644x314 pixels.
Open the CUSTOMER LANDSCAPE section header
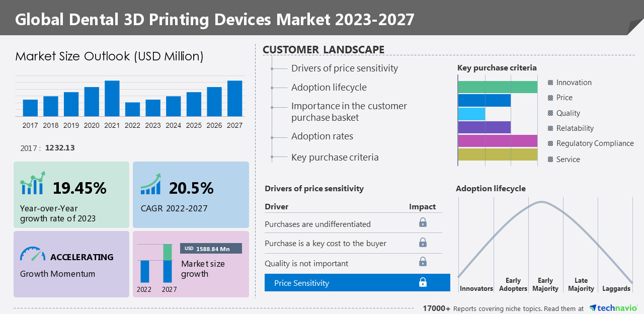click(324, 49)
